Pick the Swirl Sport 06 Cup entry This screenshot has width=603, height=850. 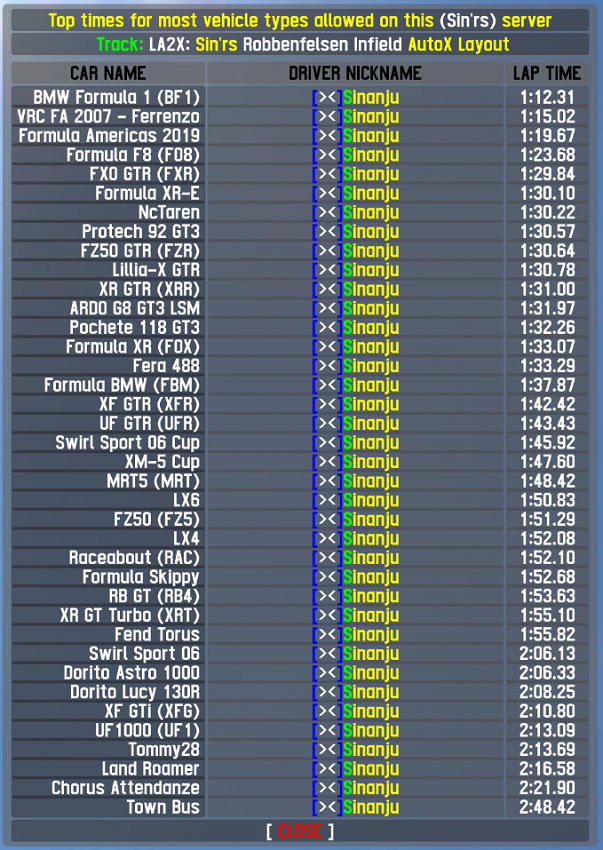coord(127,443)
